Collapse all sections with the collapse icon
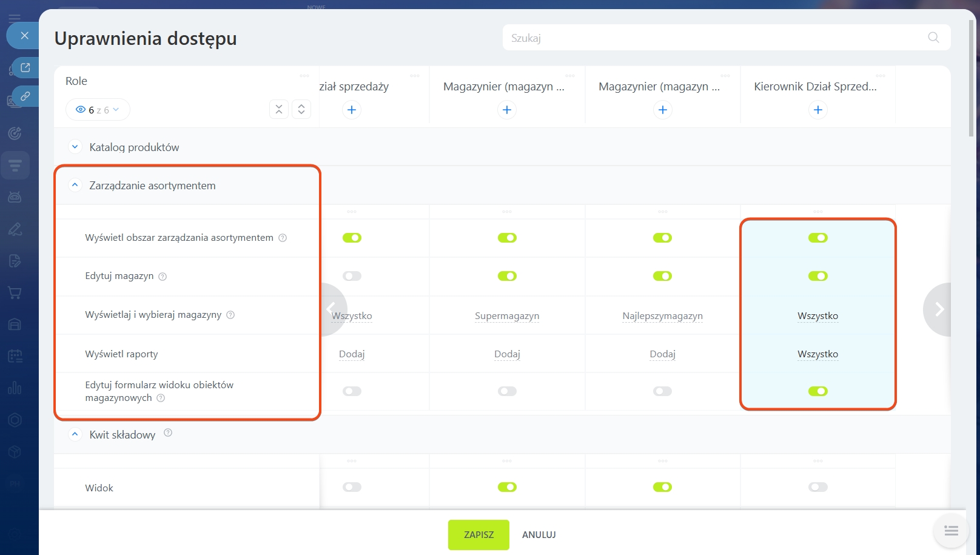The width and height of the screenshot is (980, 555). 279,109
